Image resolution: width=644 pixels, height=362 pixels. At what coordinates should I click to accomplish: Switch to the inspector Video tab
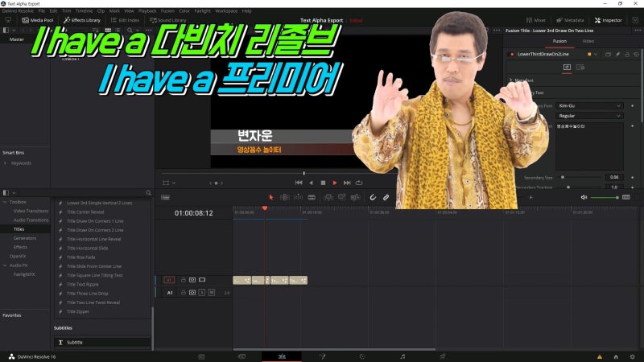(588, 41)
